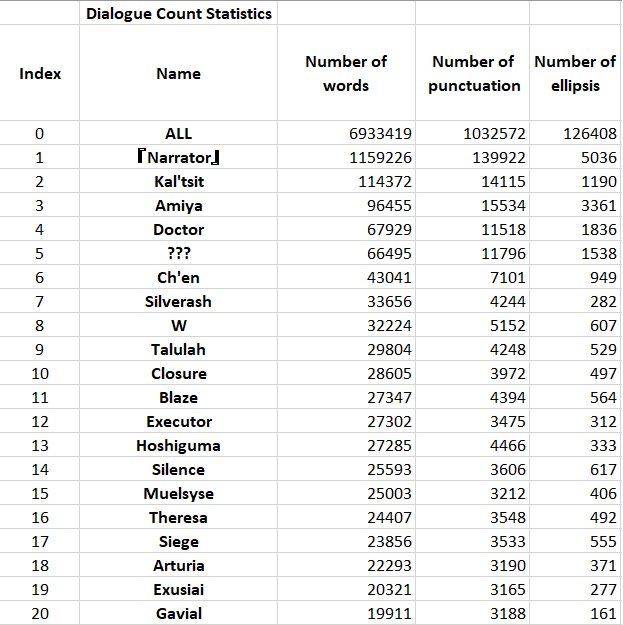623x625 pixels.
Task: Select the cell with 5152
Action: (472, 325)
